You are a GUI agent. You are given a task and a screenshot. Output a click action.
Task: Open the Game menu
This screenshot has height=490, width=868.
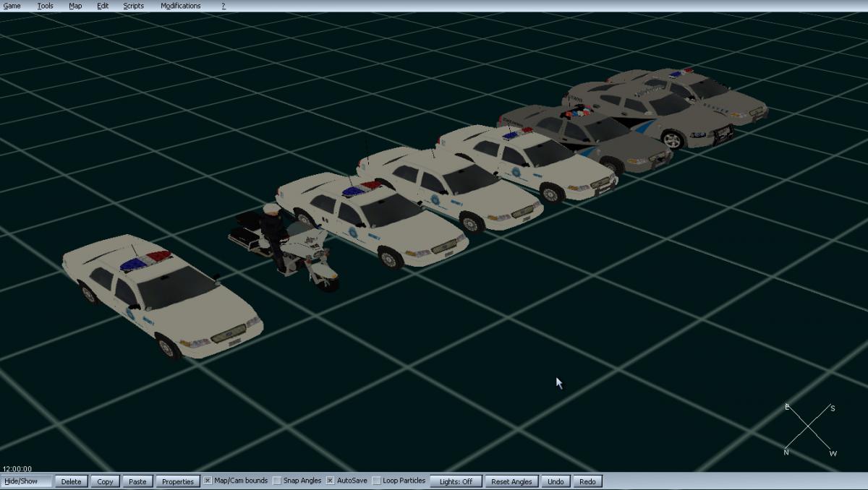pos(12,6)
